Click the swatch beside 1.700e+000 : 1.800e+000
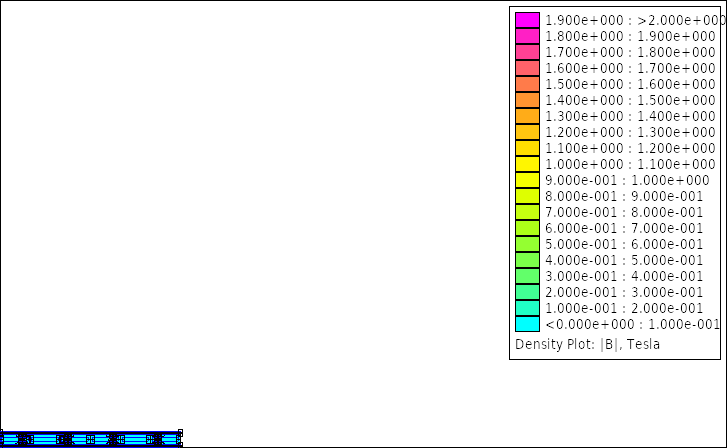 [x=527, y=52]
